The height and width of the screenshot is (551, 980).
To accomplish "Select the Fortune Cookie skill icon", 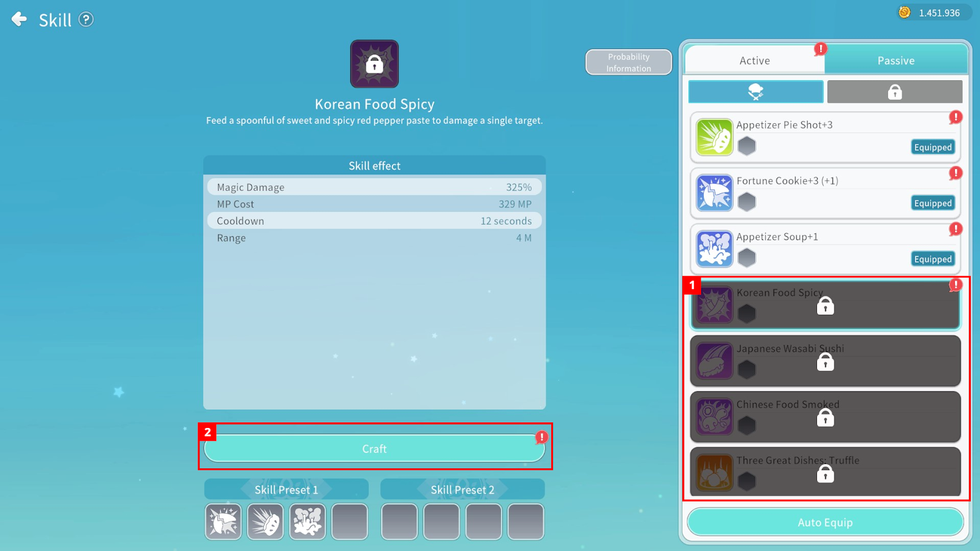I will (714, 193).
